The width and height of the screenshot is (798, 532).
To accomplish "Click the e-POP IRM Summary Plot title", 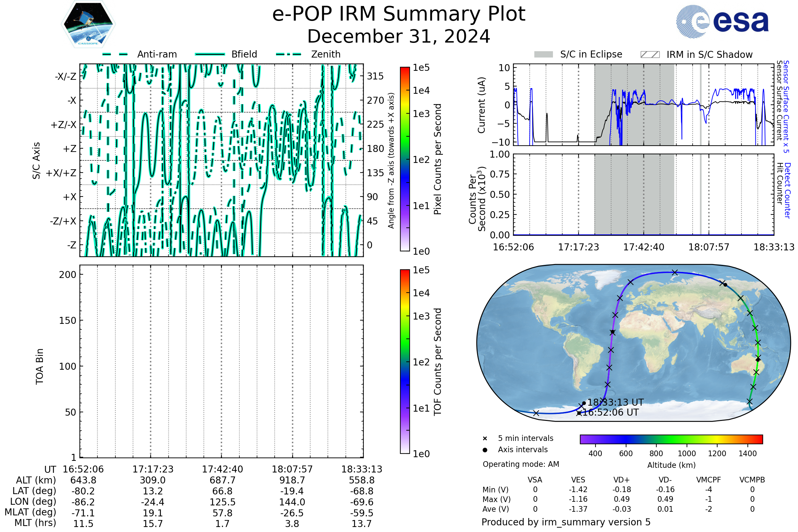I will (x=399, y=14).
